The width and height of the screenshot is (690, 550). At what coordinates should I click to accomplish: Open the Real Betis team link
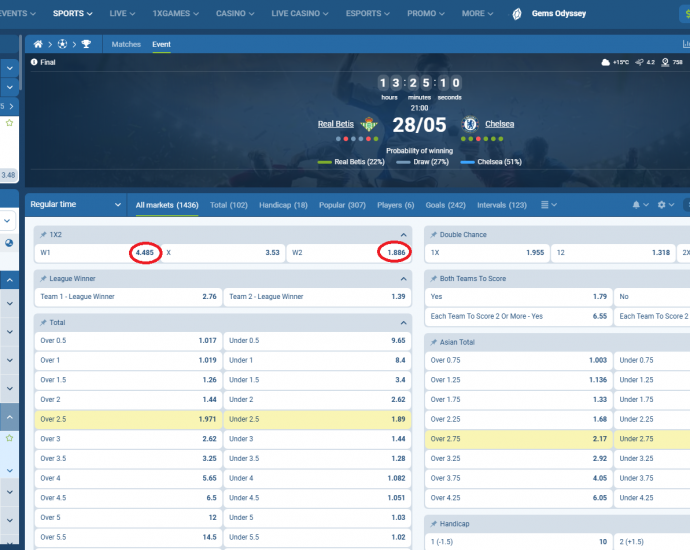point(336,124)
